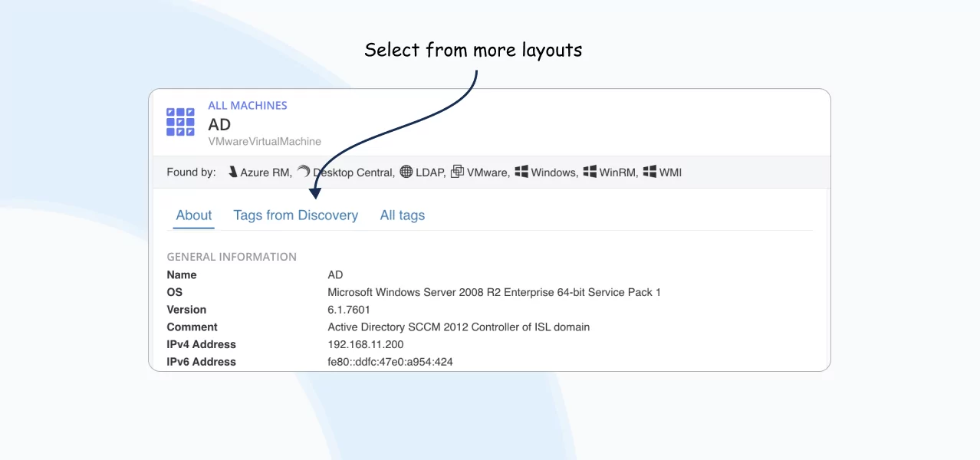980x460 pixels.
Task: Click the version value 6.1.7601
Action: pyautogui.click(x=349, y=310)
